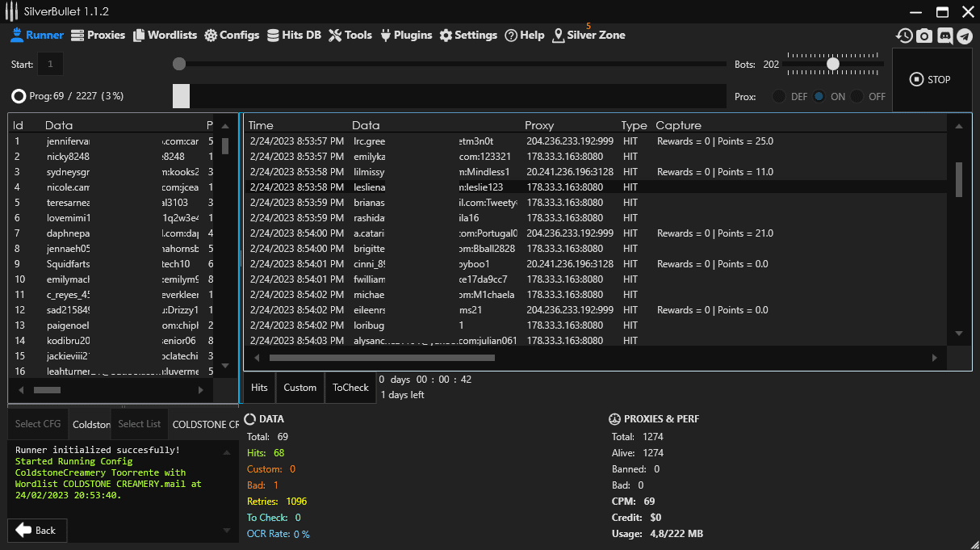Open the Discord icon link
Viewport: 980px width, 550px height.
[944, 36]
